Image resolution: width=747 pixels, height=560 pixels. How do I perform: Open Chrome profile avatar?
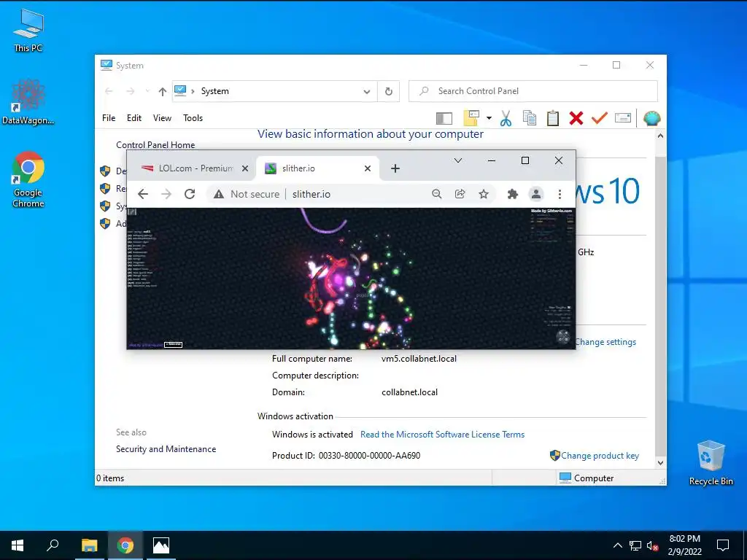tap(536, 194)
